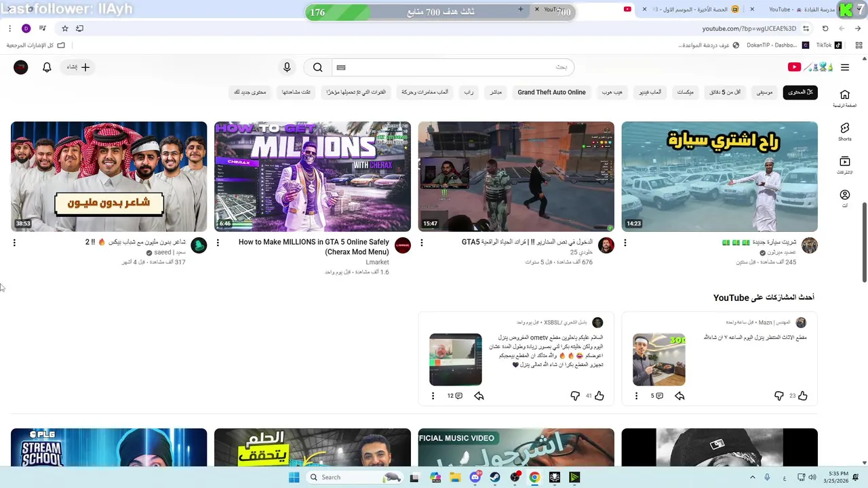The image size is (868, 488).
Task: Start voice search with the microphone
Action: click(287, 67)
